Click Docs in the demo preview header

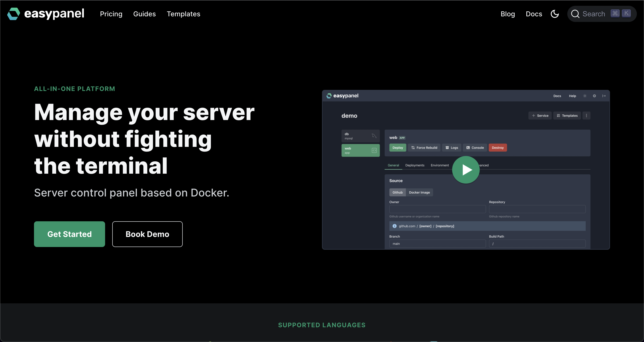[557, 96]
